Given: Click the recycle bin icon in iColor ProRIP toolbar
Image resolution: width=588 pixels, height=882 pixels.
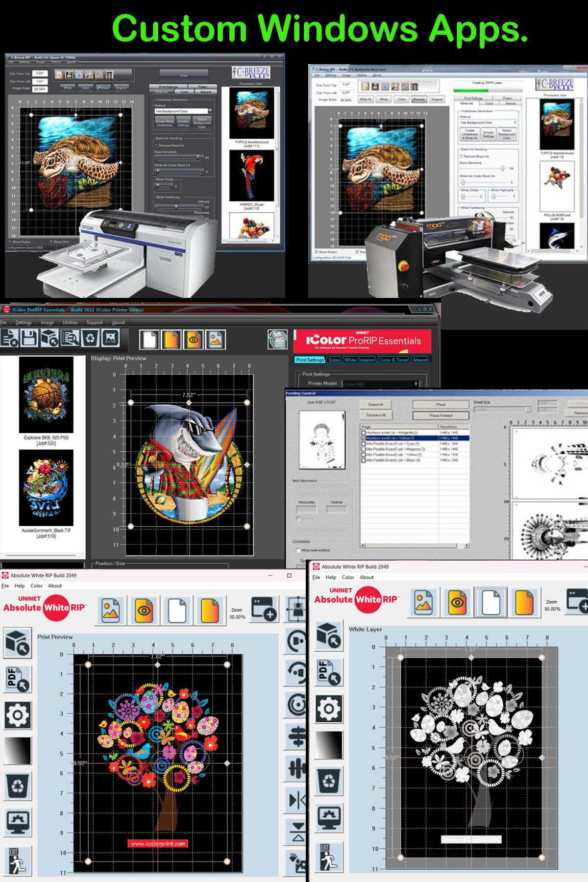Looking at the screenshot, I should pos(90,339).
